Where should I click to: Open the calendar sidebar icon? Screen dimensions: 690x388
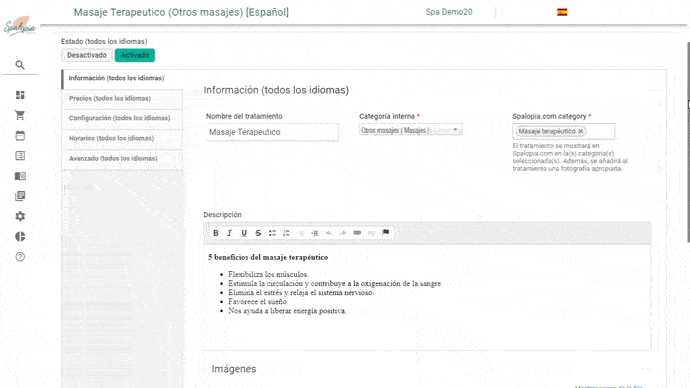[x=20, y=135]
